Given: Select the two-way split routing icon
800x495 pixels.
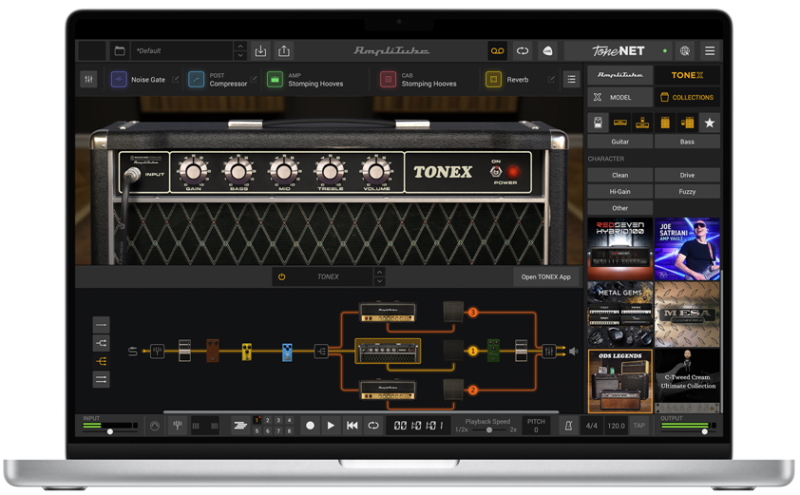Looking at the screenshot, I should (x=101, y=343).
